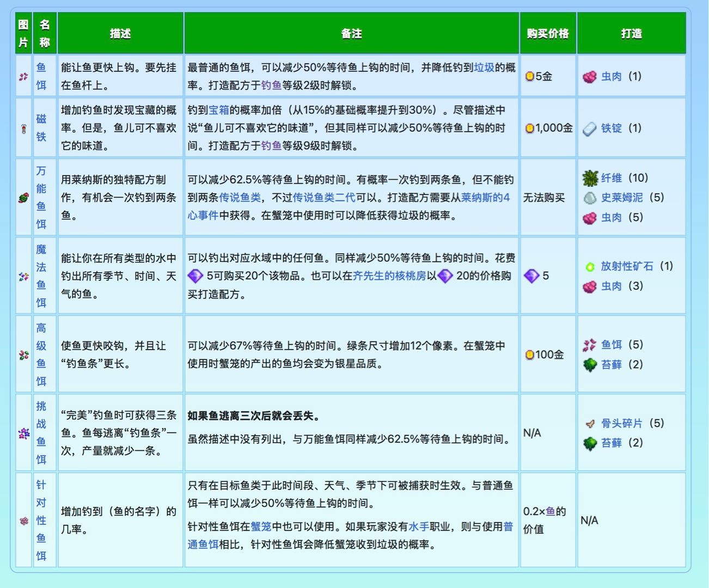Screen dimensions: 709x588
Task: Open the 铁锭 ingredient link
Action: pos(612,128)
